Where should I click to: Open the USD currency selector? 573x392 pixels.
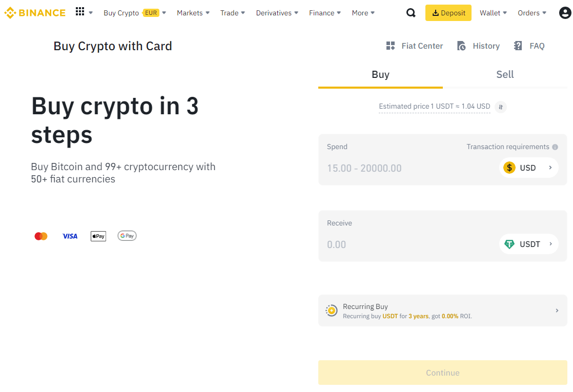pos(528,168)
